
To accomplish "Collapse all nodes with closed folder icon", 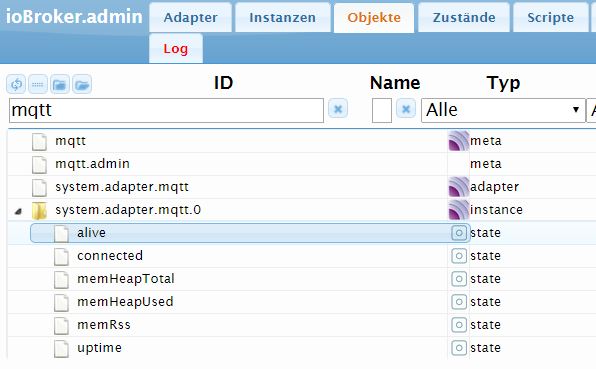I will 60,84.
